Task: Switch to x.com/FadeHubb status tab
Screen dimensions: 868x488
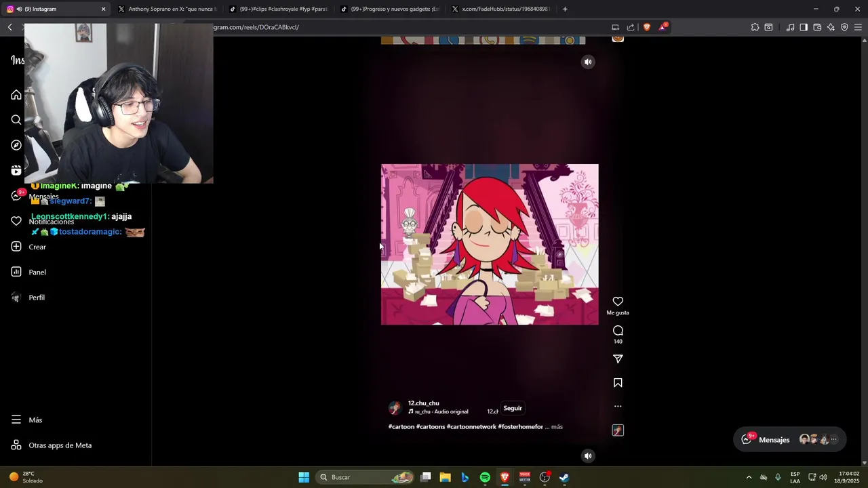Action: [500, 9]
